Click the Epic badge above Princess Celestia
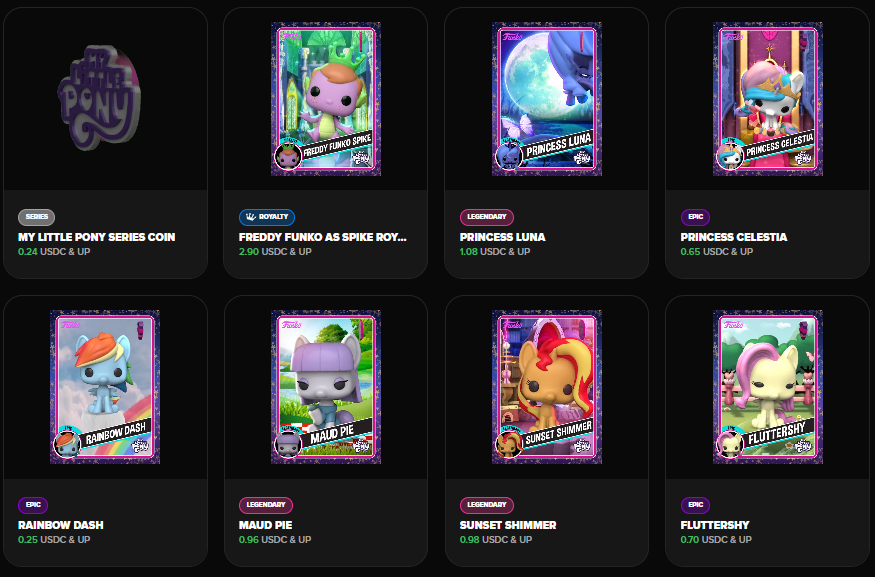Viewport: 875px width, 577px height. pyautogui.click(x=695, y=217)
